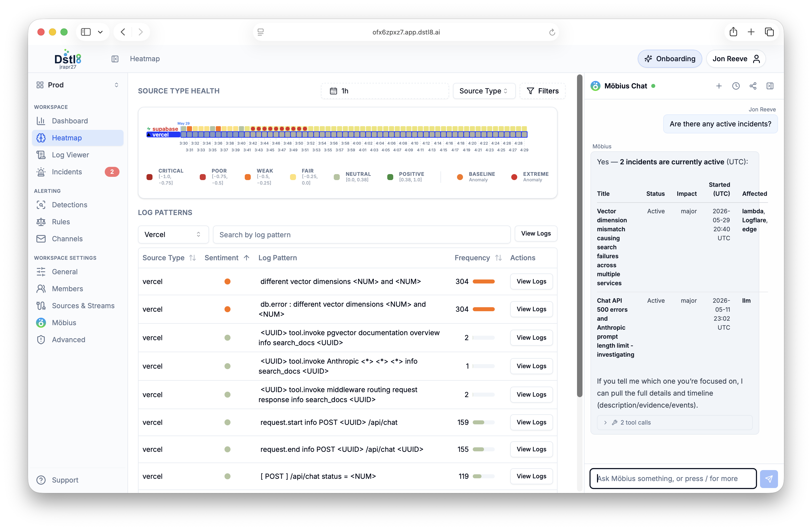Share the Möbius chat
Image resolution: width=812 pixels, height=530 pixels.
[753, 86]
